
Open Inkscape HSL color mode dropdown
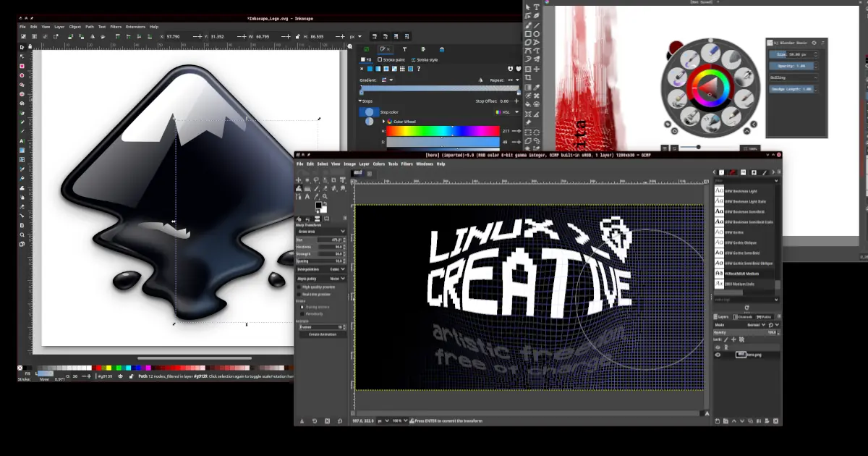(508, 112)
